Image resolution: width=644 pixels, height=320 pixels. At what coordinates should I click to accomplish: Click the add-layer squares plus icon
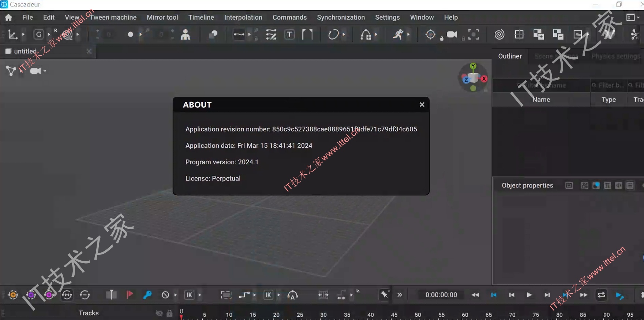538,35
